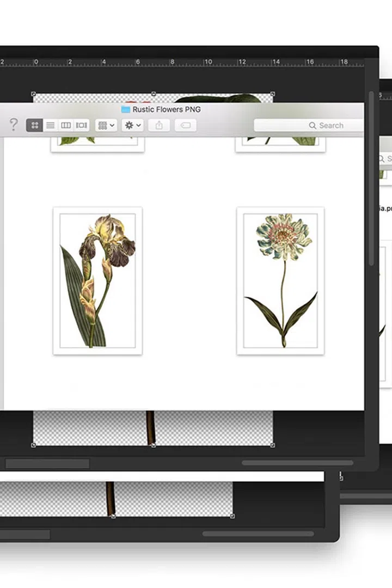Switch Finder to column view
The height and width of the screenshot is (588, 392).
click(x=66, y=125)
